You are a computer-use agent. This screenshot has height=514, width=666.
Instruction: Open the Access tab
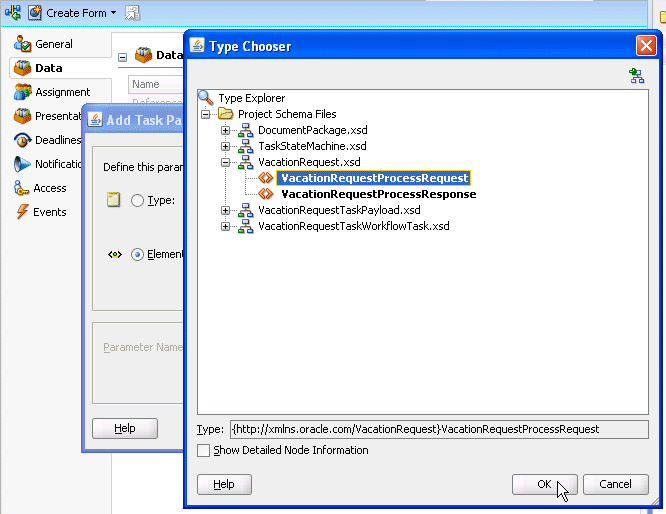coord(40,188)
